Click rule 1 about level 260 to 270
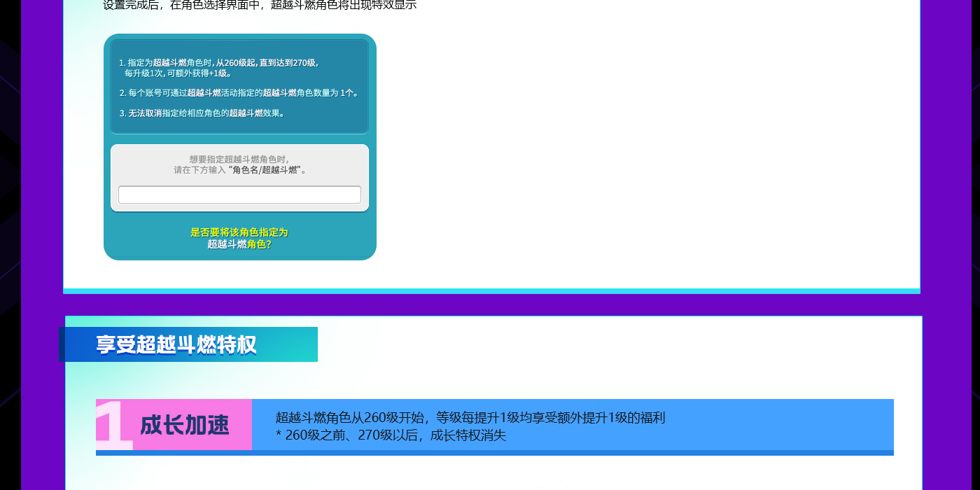Image resolution: width=980 pixels, height=490 pixels. point(218,67)
